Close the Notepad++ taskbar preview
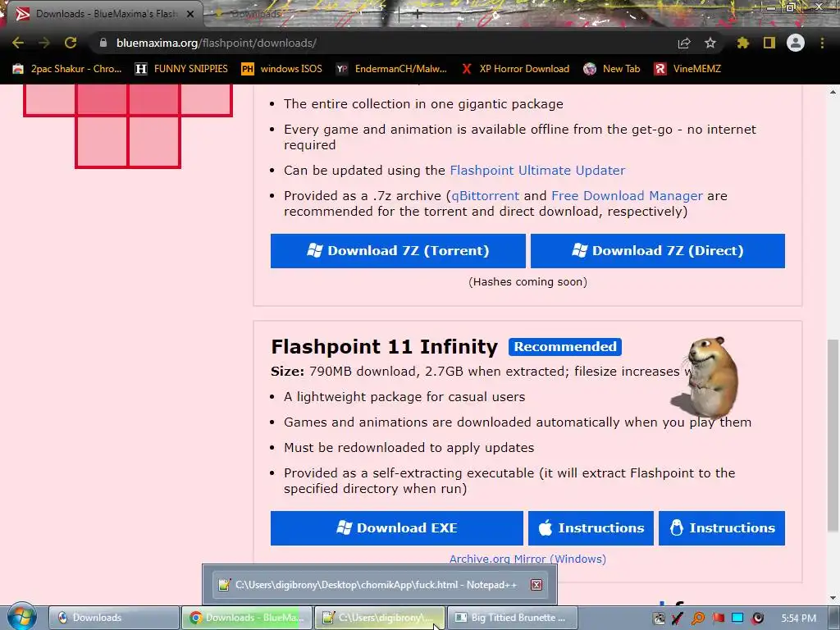The height and width of the screenshot is (630, 840). [x=536, y=584]
